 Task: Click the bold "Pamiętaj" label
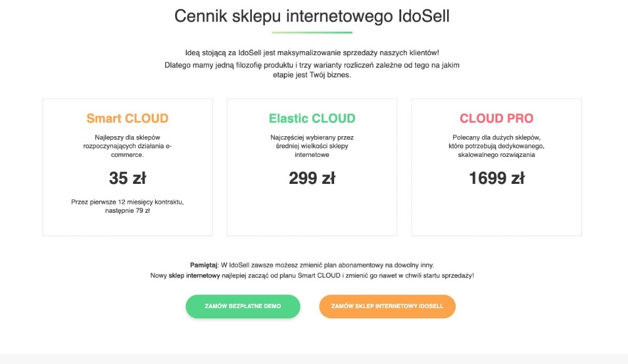coord(203,265)
